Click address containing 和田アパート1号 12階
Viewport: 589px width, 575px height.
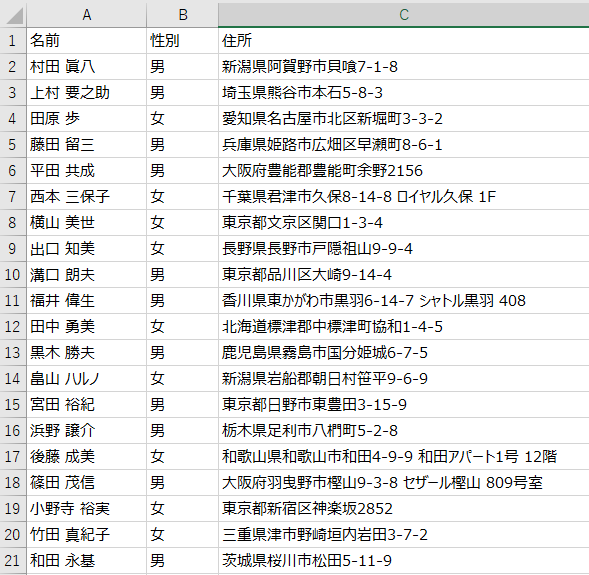coord(404,457)
